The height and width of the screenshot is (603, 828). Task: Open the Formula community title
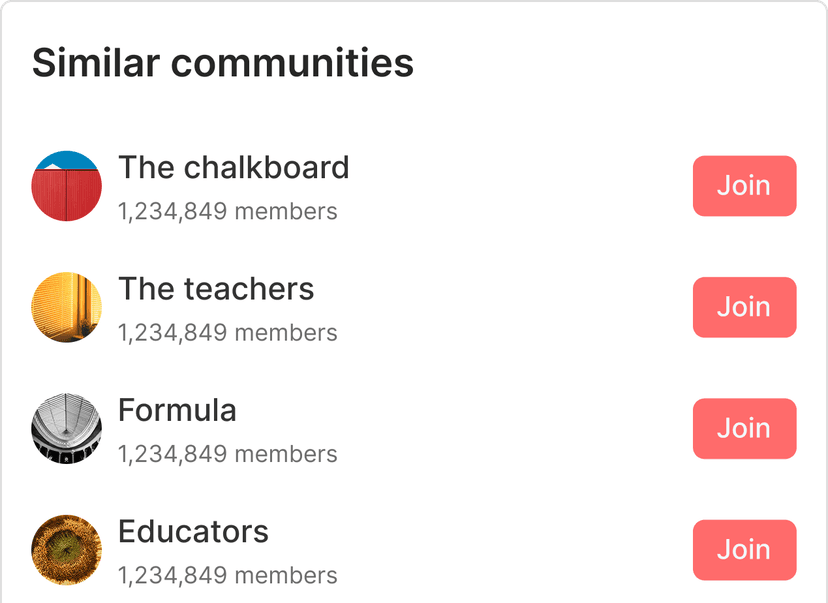[177, 410]
